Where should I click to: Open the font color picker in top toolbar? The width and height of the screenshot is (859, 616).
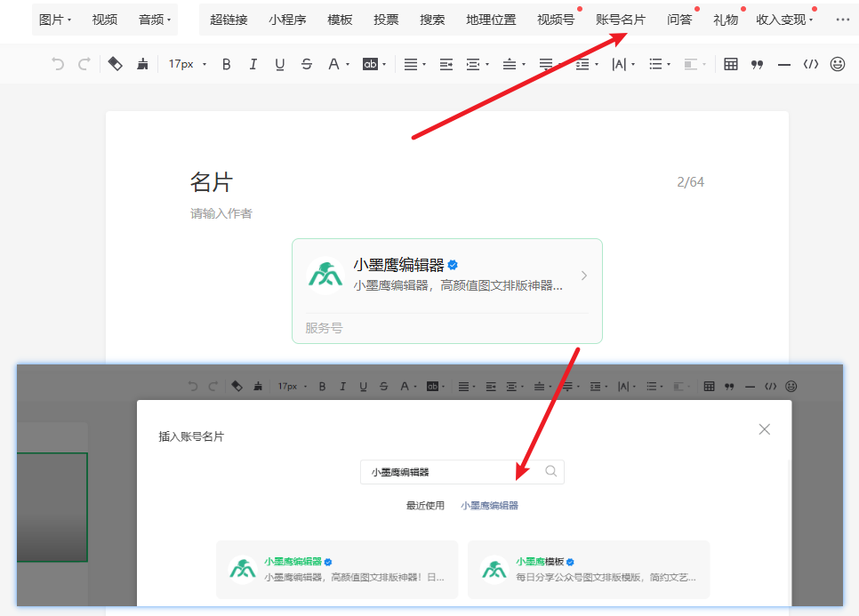click(336, 64)
